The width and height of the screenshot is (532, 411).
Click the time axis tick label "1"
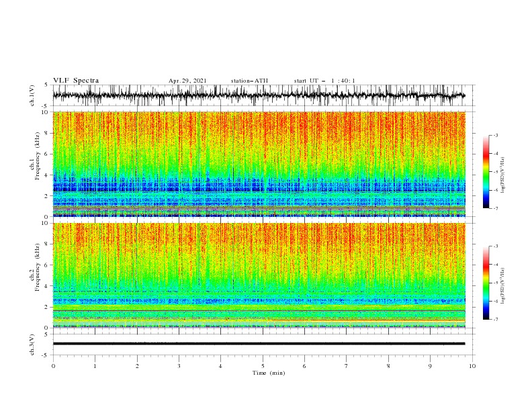click(x=95, y=366)
